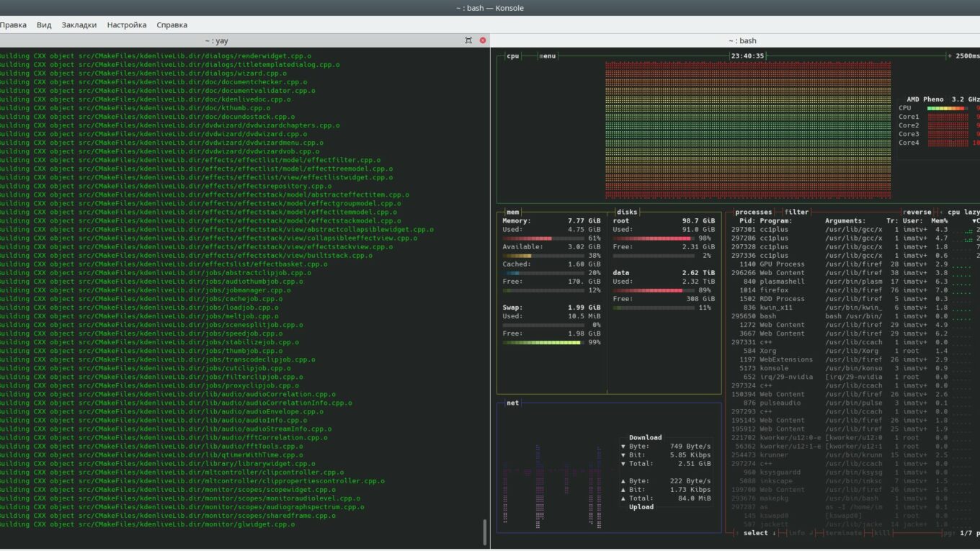Select process cc1plus with PID 297301

click(x=855, y=230)
